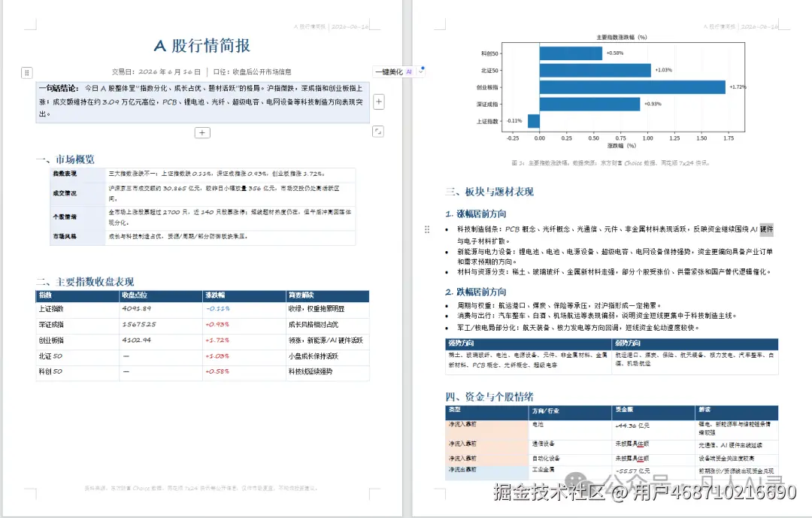Click the 材料与资源分支 bullet paragraph
Viewport: 812px width, 518px height.
(614, 271)
